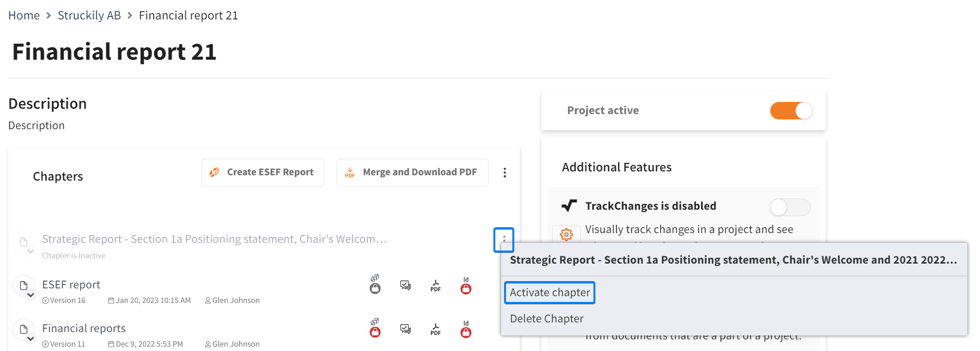Click the Create ESEF Report button
This screenshot has width=980, height=351.
click(x=263, y=172)
